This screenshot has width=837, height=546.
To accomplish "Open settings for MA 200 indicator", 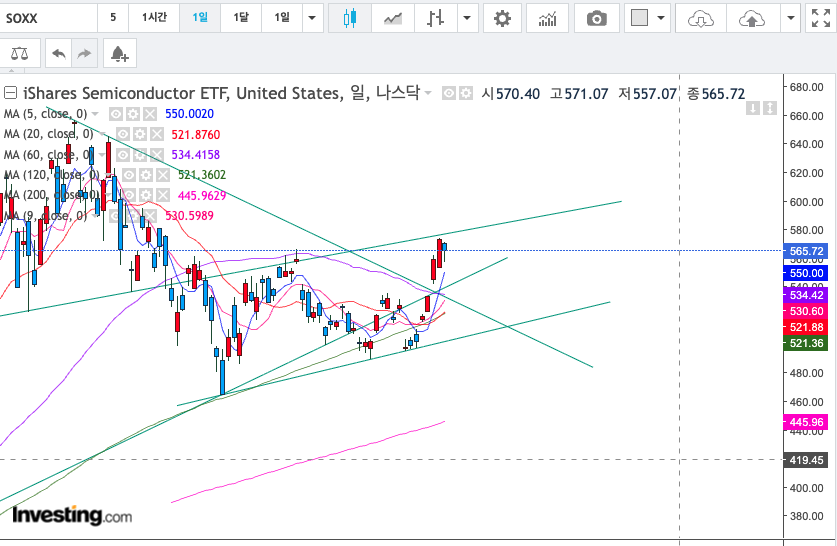I will [146, 195].
